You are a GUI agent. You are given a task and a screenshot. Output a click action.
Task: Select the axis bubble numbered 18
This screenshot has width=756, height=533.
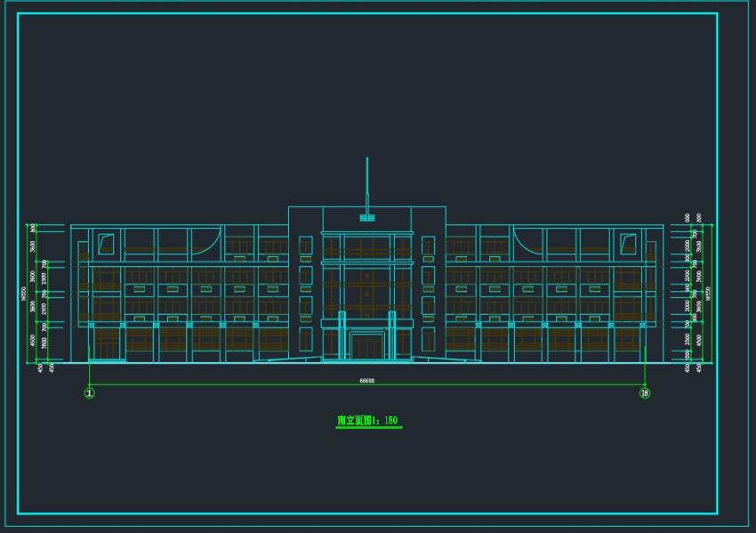pos(645,393)
